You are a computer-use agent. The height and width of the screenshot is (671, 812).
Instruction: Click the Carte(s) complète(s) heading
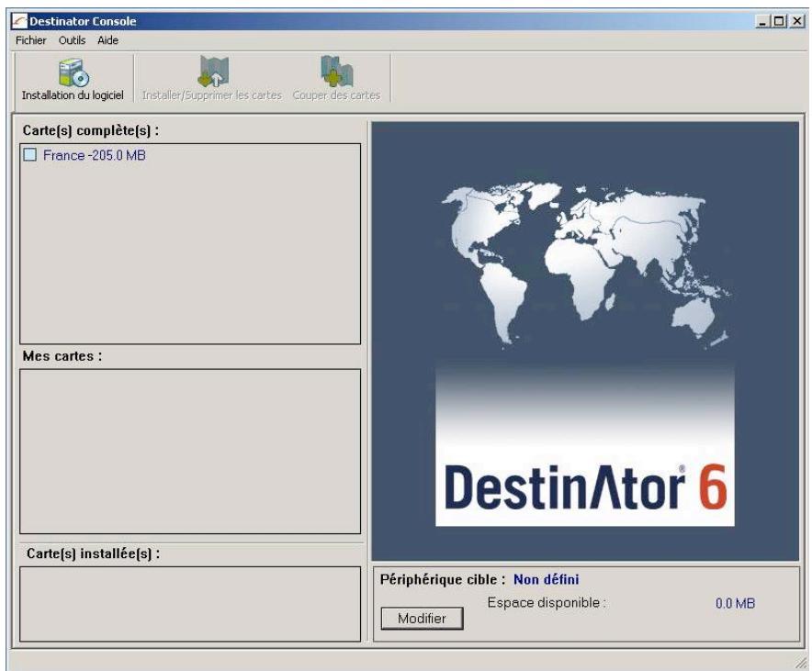coord(91,130)
